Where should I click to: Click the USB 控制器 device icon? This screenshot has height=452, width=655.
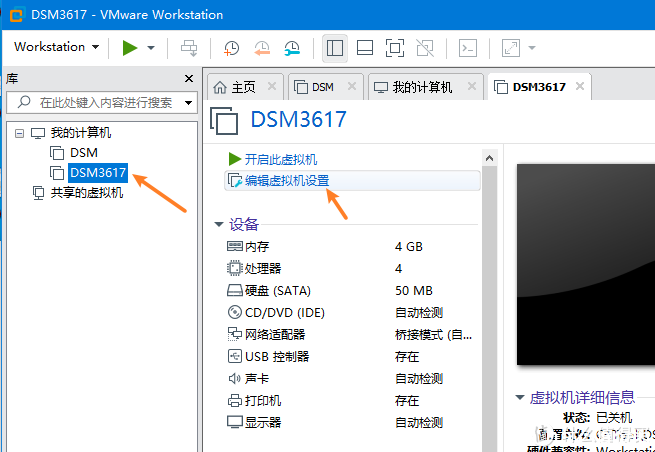point(234,356)
